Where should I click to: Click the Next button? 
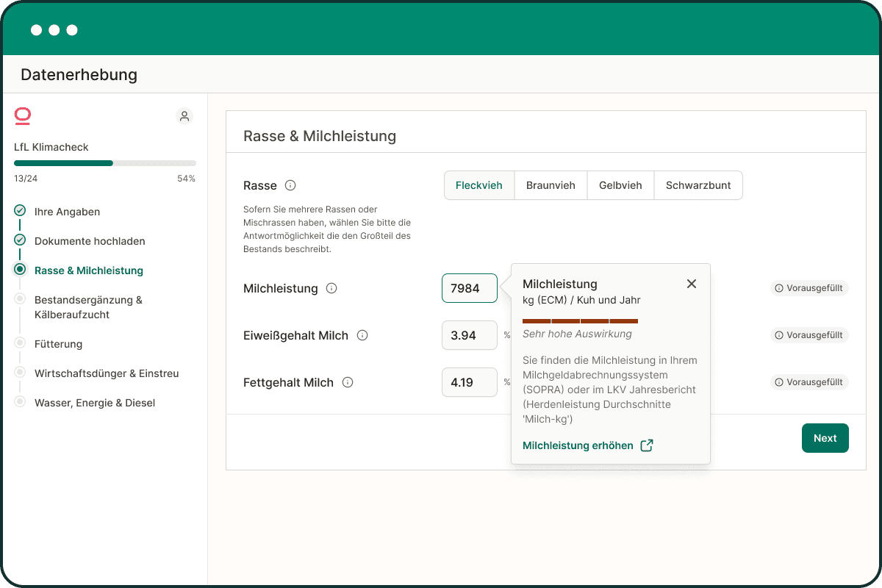tap(825, 438)
